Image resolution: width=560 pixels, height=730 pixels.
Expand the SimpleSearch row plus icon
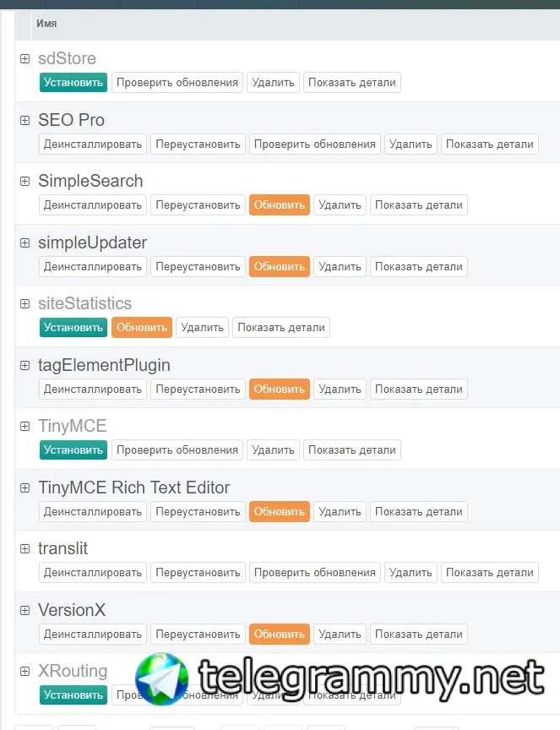tap(25, 181)
